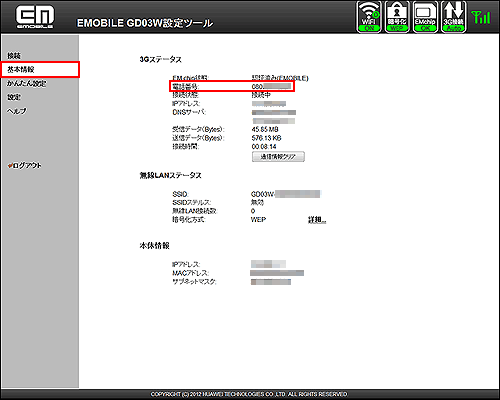Click the EMOBILE logo in the header
The height and width of the screenshot is (400, 500).
35,17
